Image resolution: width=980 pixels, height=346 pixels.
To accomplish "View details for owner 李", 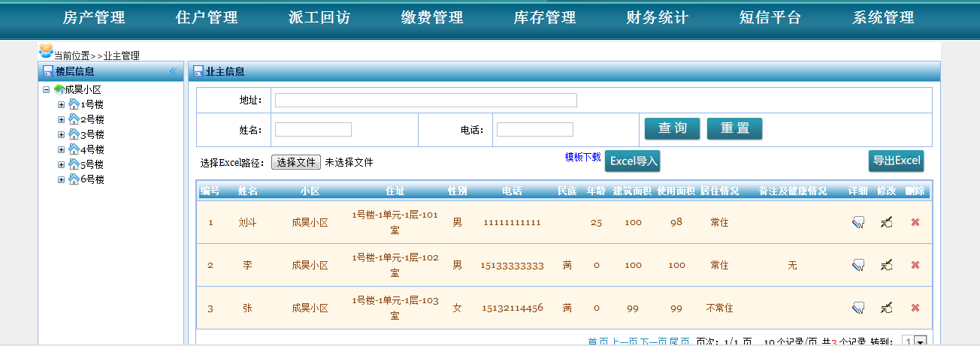I will [857, 265].
